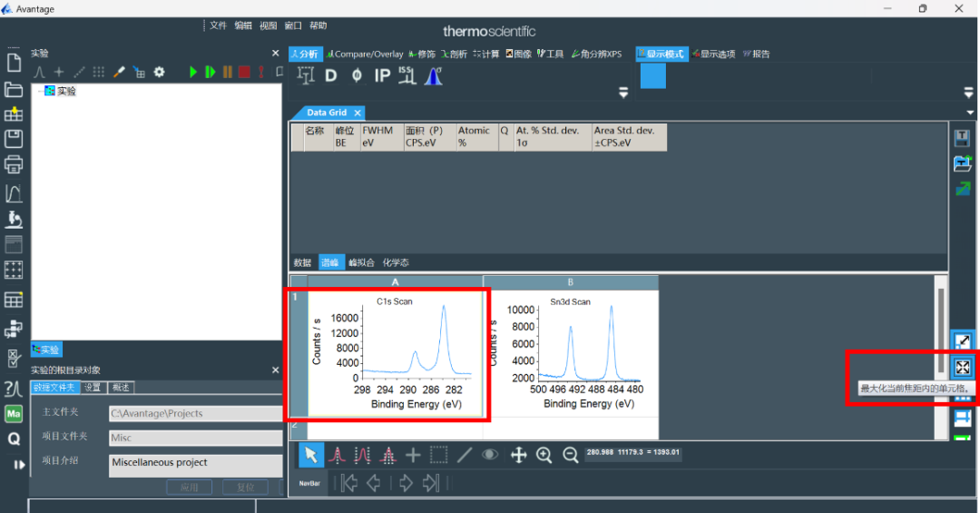Open the tab list dropdown arrow at right
980x513 pixels.
tap(970, 113)
